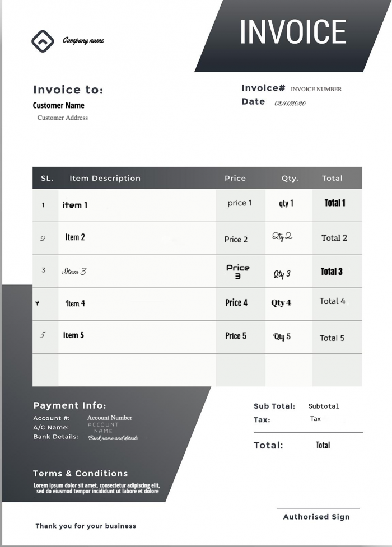Select the Price 2 cell
Viewport: 392px width, 547px height.
[236, 239]
